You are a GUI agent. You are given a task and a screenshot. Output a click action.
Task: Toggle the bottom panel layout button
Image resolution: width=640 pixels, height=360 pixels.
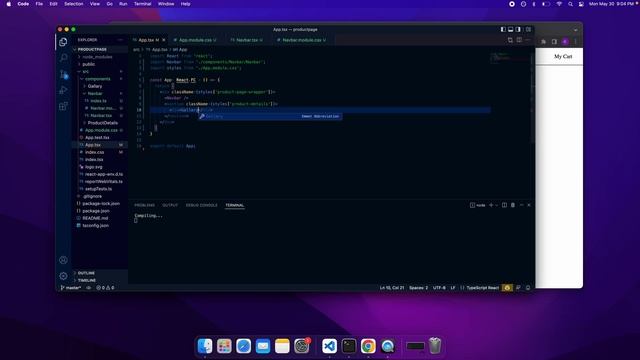click(x=511, y=29)
